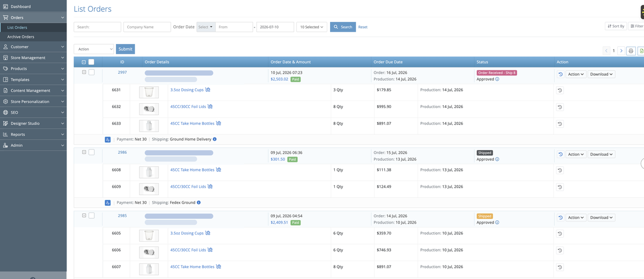
Task: View history of item 6606
Action: pyautogui.click(x=560, y=251)
